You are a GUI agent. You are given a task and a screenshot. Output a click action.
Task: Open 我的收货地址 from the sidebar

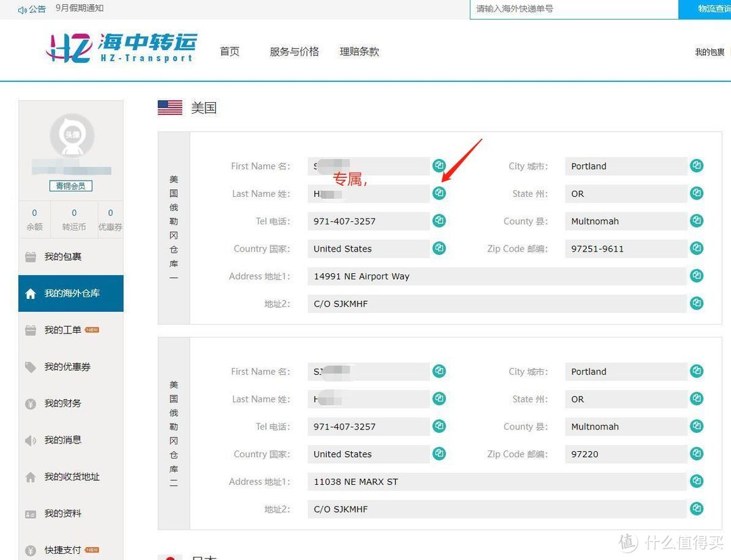click(x=70, y=476)
